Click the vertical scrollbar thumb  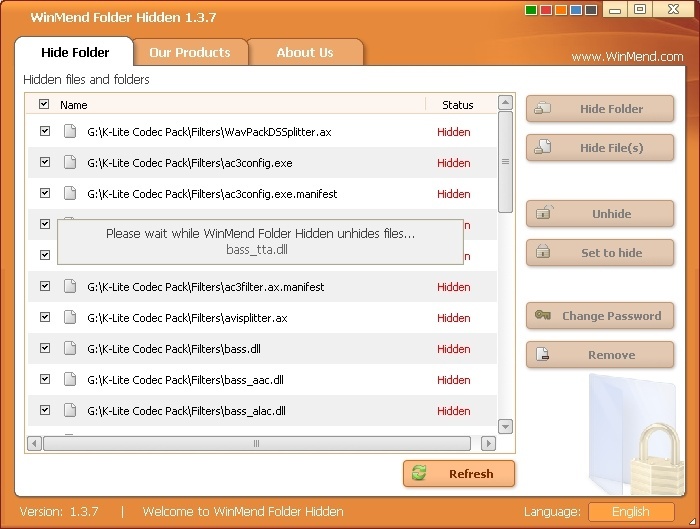click(505, 162)
